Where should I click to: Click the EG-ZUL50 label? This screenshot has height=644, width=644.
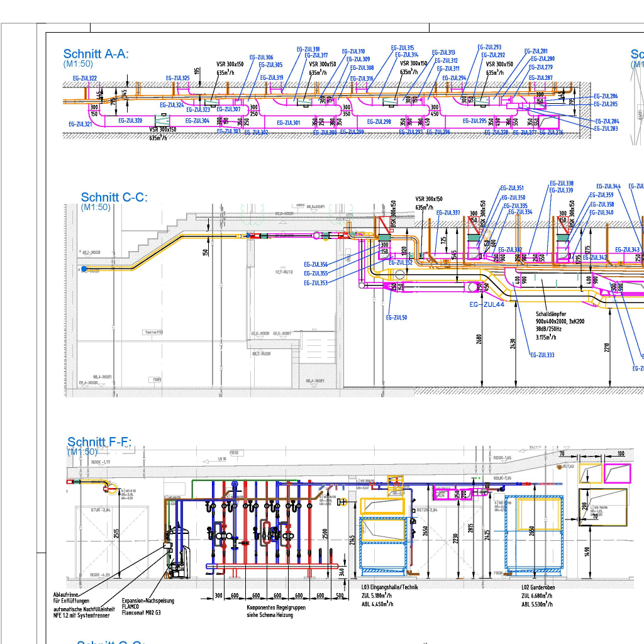pos(396,318)
